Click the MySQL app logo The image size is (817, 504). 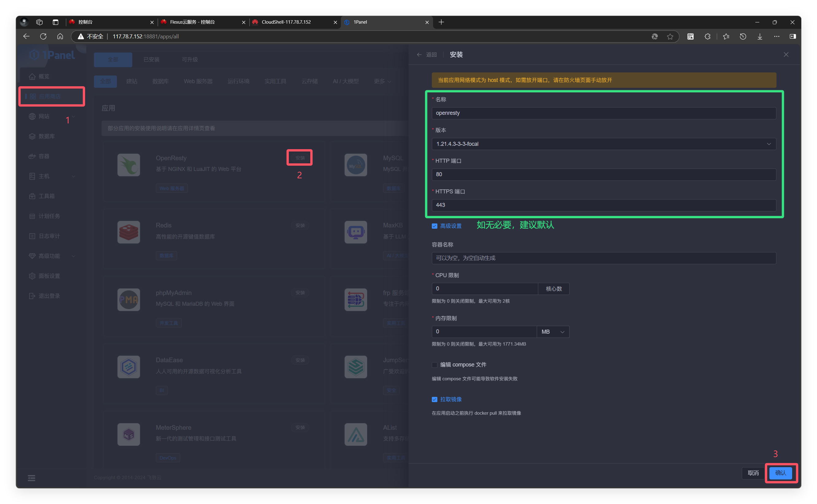355,165
